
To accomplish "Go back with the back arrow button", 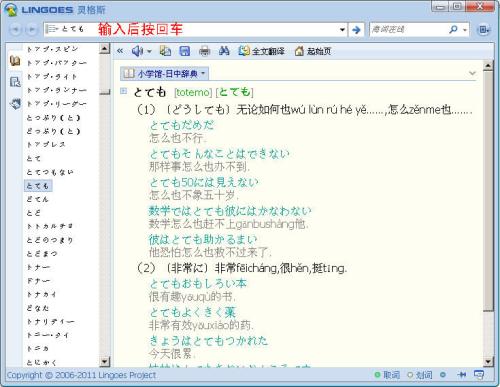I will [15, 30].
